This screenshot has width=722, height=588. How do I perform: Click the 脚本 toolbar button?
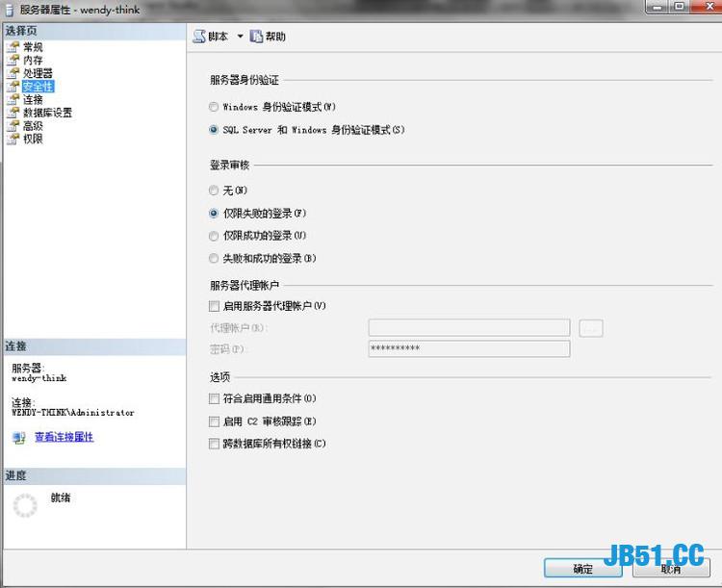pyautogui.click(x=211, y=37)
